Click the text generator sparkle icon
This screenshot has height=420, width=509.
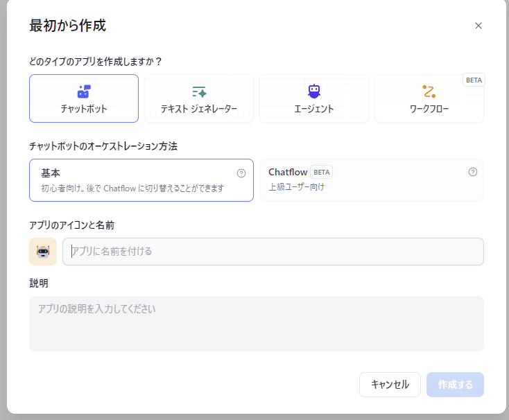199,91
